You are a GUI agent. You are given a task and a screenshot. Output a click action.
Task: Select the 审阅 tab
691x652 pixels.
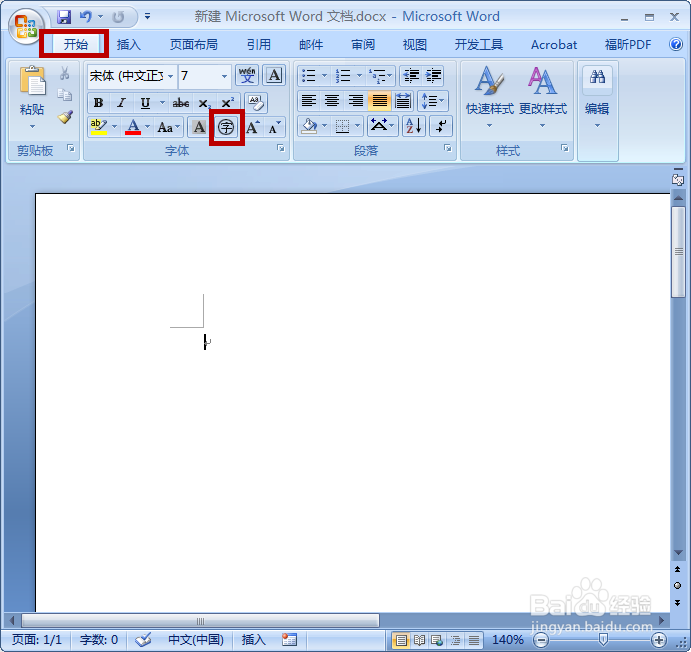click(363, 44)
